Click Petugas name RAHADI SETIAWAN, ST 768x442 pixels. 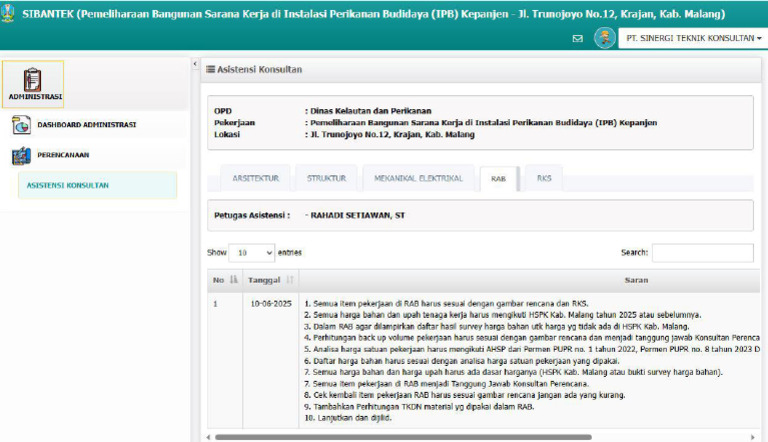pos(358,215)
